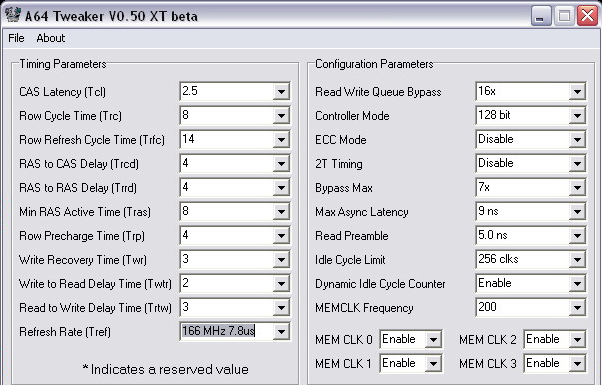Screen dimensions: 602x385
Task: Expand RAS to CAS Delay (Trcd) dropdown
Action: [x=281, y=164]
